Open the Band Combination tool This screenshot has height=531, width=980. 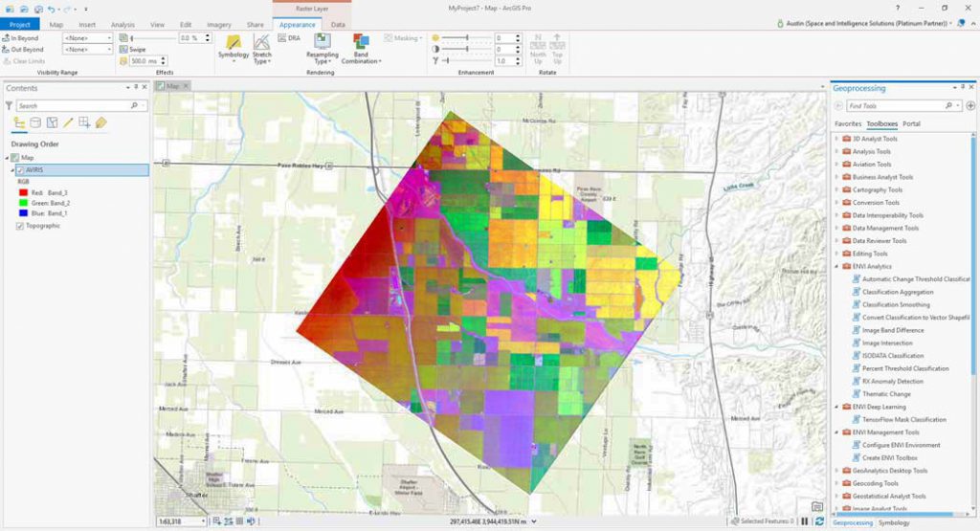[x=361, y=49]
